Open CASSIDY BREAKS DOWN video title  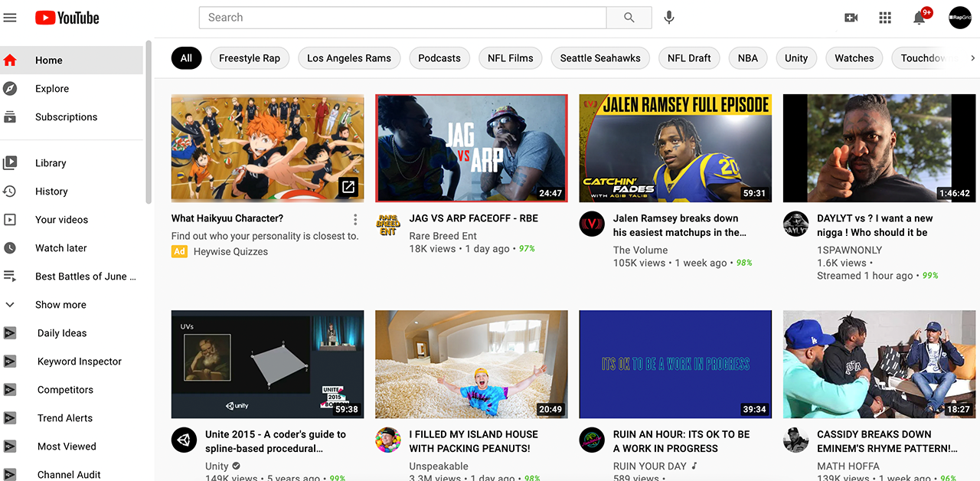(x=887, y=441)
